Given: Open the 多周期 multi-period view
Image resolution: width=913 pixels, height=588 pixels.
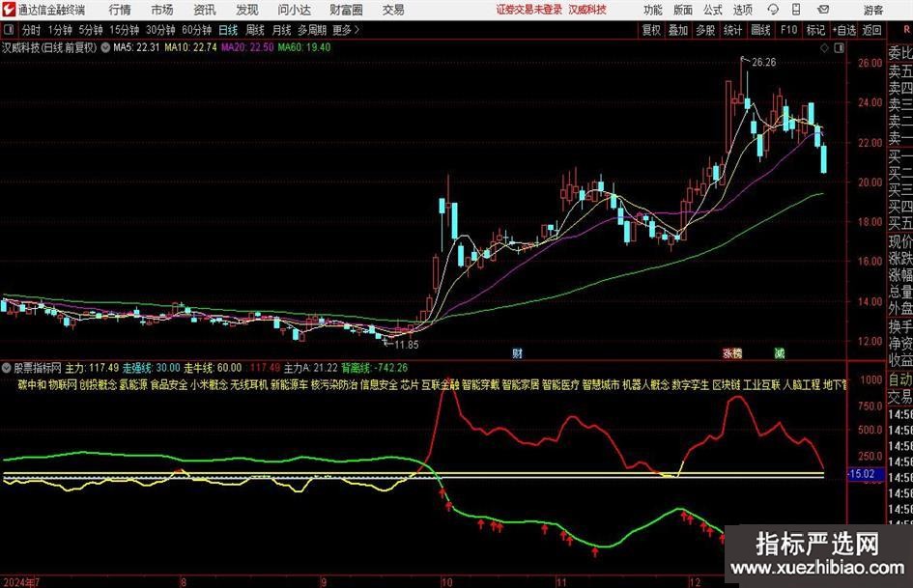Looking at the screenshot, I should click(x=312, y=30).
